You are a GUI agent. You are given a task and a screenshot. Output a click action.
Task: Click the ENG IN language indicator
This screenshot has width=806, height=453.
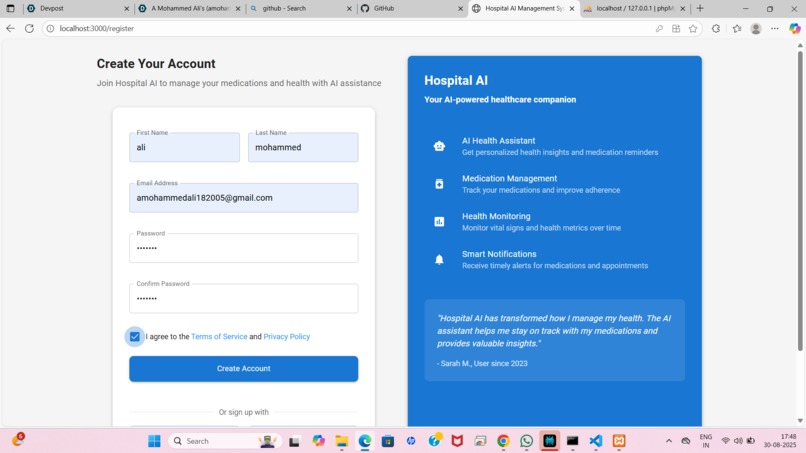coord(706,441)
